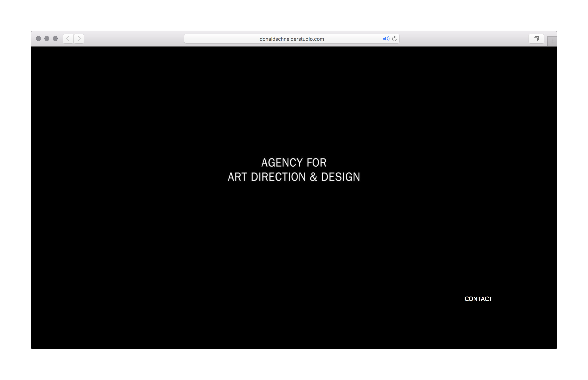Screen dimensions: 588x380
Task: Click the word DIRECTION in the headline
Action: (x=278, y=177)
